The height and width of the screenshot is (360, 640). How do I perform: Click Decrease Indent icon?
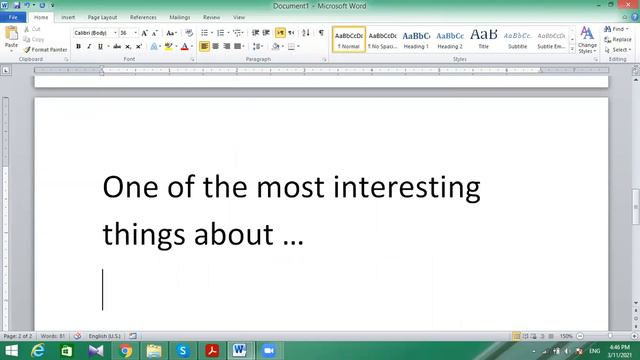pos(256,33)
